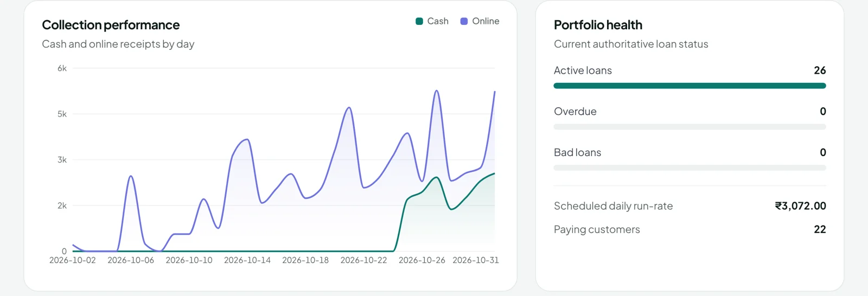
Task: Click the Bad loans progress bar
Action: tap(690, 168)
